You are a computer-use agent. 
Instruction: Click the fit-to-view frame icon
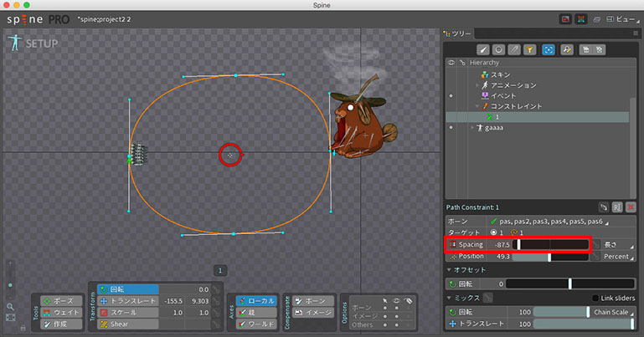click(10, 317)
